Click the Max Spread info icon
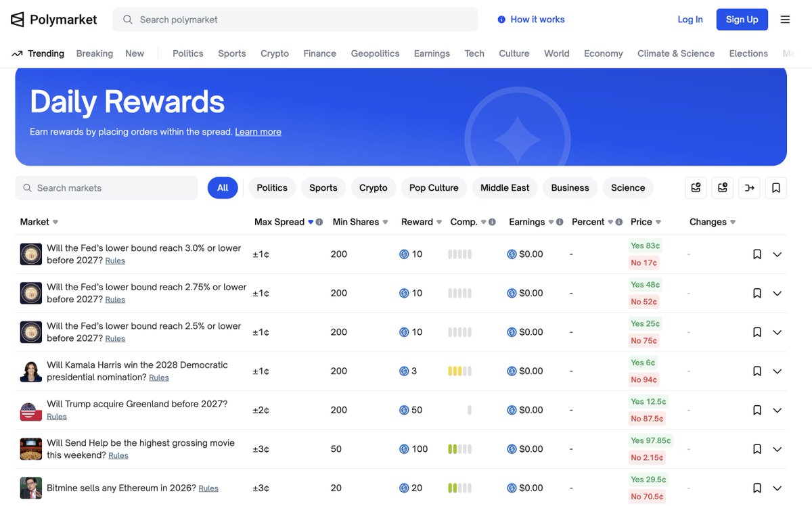Screen dimensions: 812x506 coord(319,222)
